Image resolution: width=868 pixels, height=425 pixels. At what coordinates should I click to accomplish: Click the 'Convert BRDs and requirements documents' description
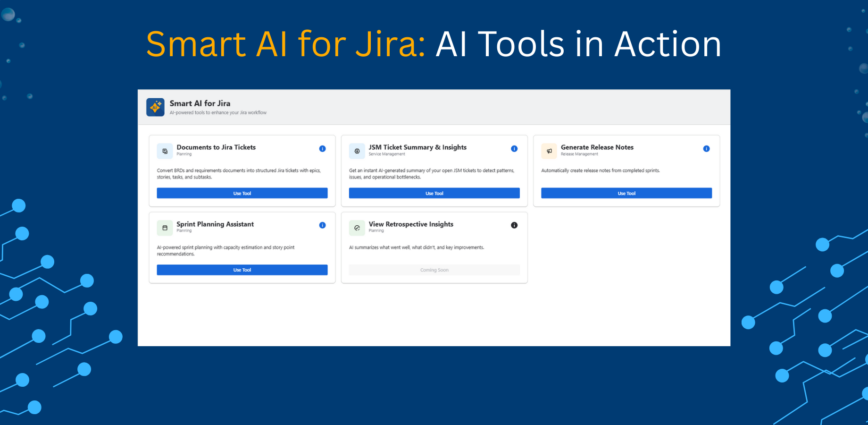tap(239, 174)
